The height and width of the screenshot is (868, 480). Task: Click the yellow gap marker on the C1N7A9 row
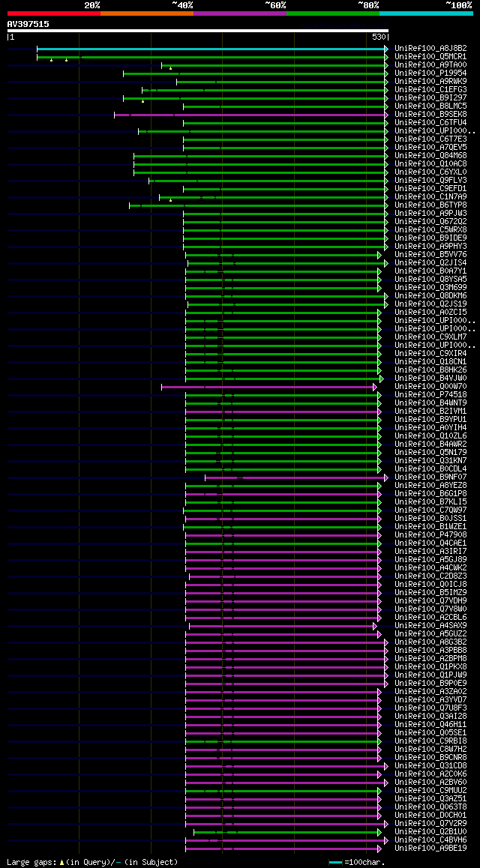pyautogui.click(x=170, y=200)
